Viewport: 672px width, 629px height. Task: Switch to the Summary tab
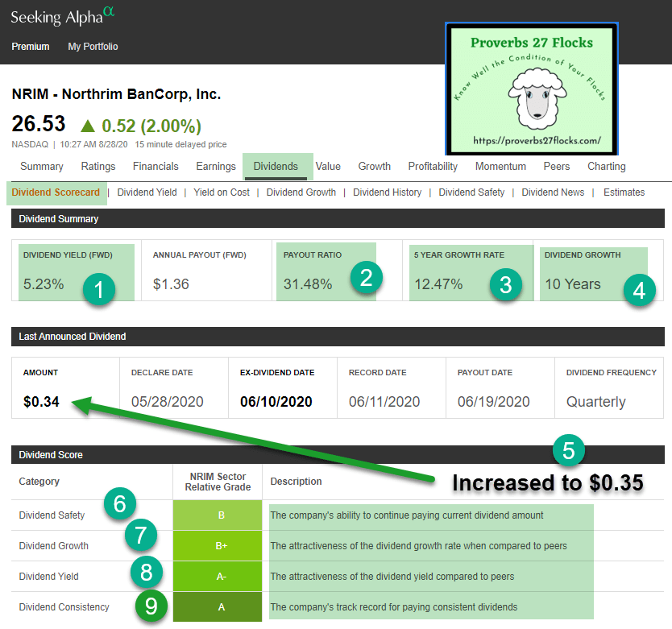(42, 167)
